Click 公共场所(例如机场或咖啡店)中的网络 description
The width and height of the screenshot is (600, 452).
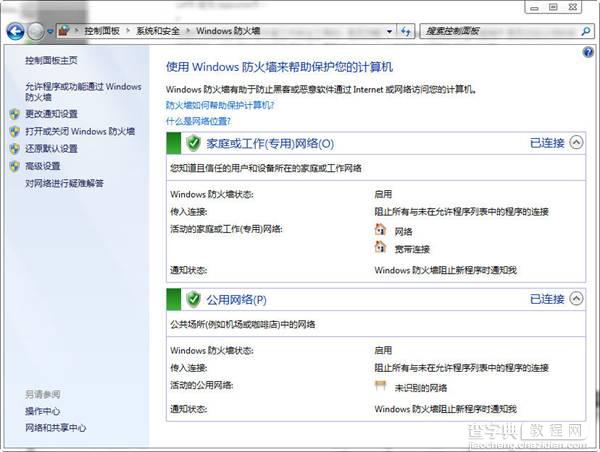[243, 325]
